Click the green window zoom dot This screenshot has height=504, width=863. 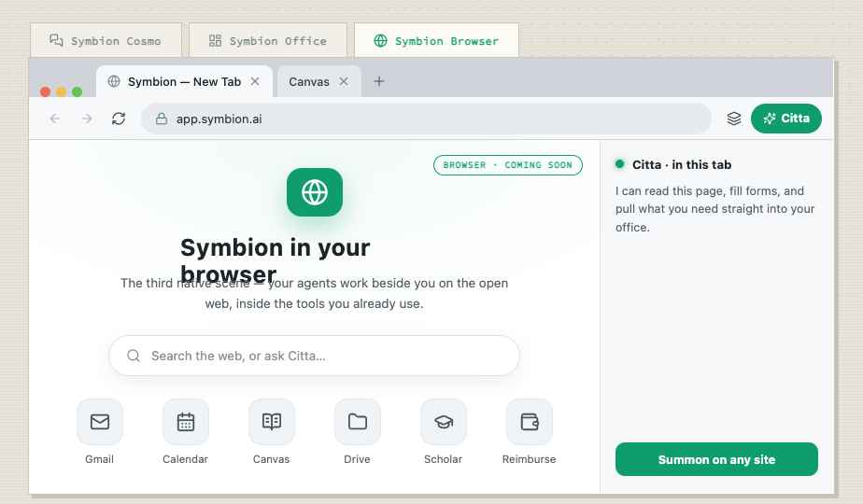(x=77, y=91)
